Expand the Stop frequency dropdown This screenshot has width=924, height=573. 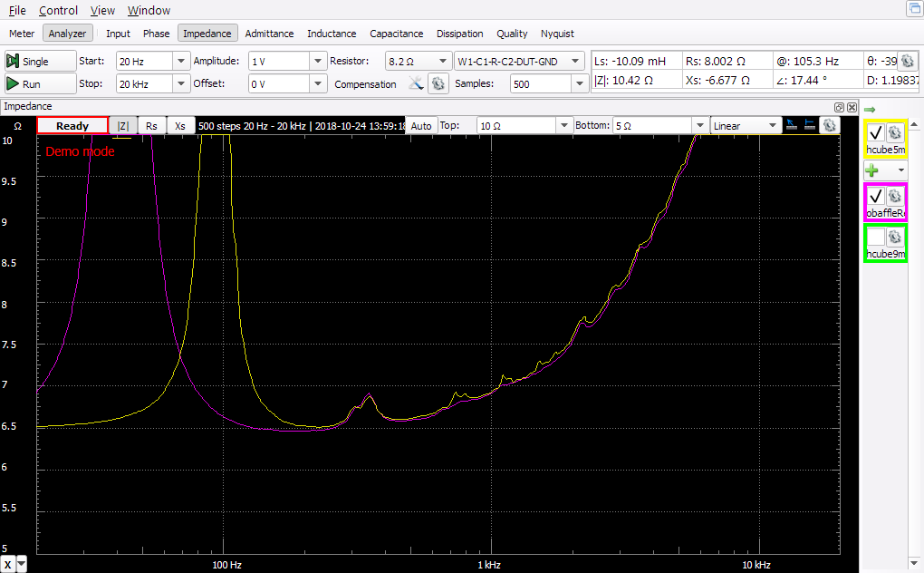coord(181,83)
